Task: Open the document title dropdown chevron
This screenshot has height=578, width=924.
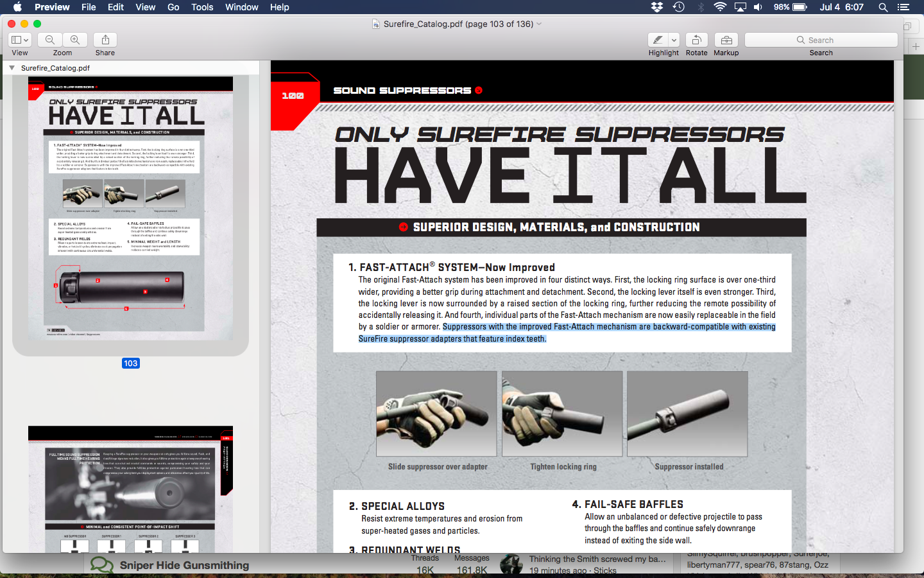Action: [x=539, y=24]
